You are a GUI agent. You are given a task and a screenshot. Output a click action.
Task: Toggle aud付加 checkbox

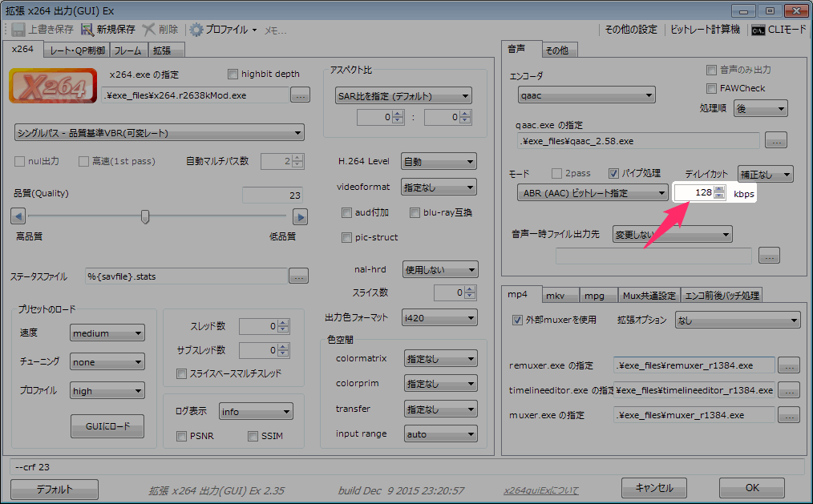click(x=346, y=212)
